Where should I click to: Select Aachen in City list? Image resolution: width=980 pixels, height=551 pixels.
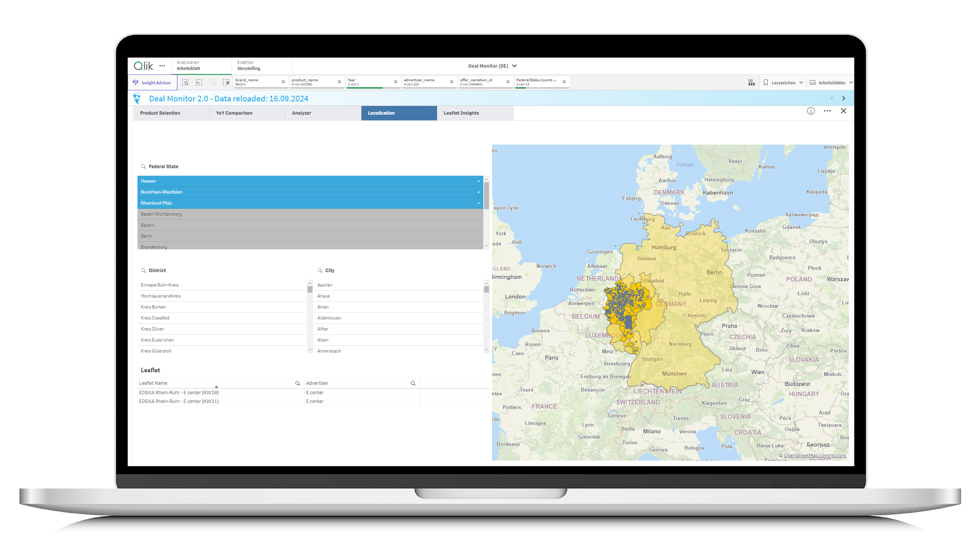[399, 285]
